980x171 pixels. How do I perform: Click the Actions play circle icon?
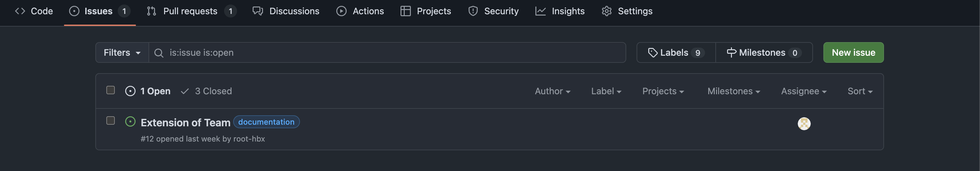pos(341,11)
